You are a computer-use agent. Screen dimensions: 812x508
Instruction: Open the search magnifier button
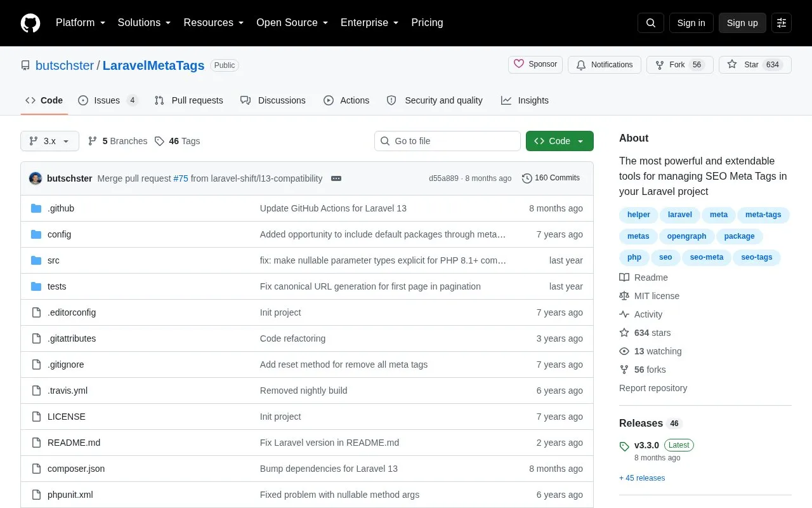click(651, 23)
